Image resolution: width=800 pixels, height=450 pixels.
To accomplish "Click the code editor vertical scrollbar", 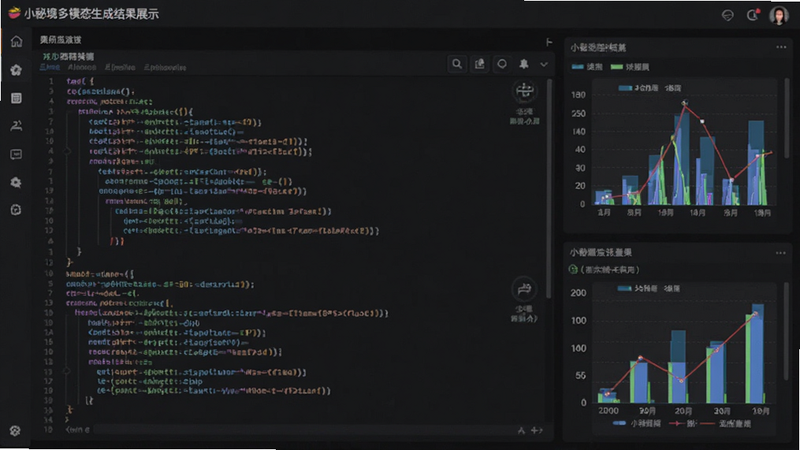I will 549,189.
